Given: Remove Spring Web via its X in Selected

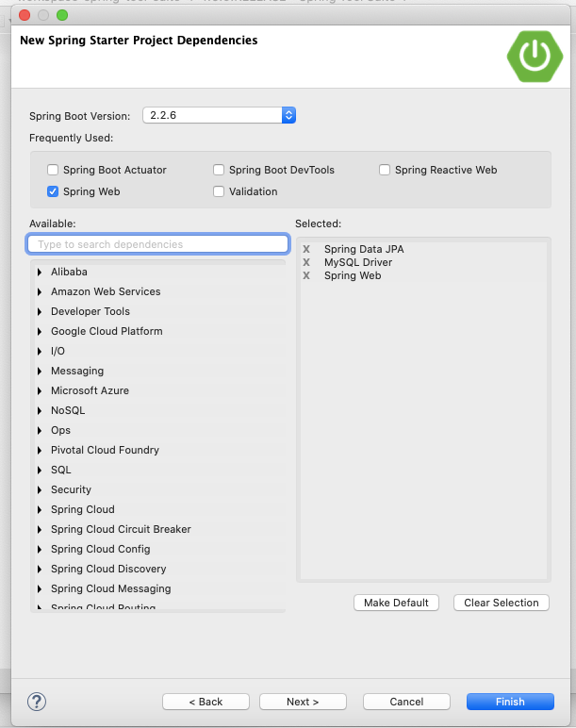Looking at the screenshot, I should pos(306,275).
